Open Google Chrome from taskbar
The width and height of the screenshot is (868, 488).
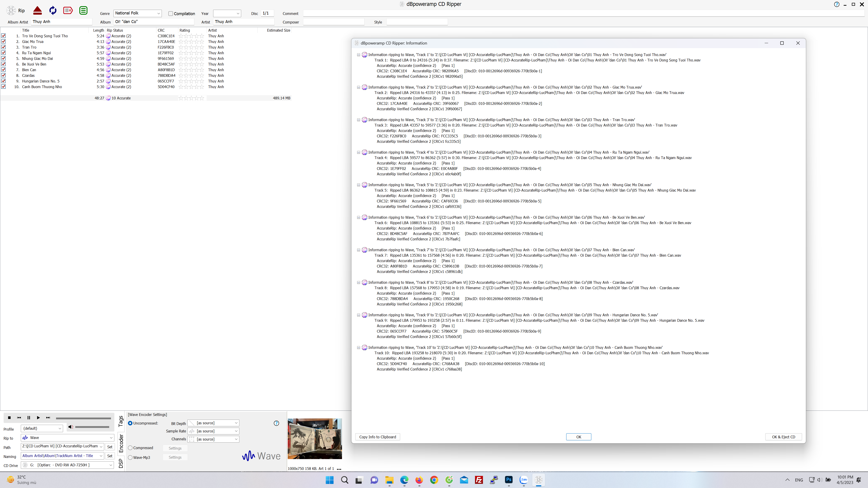[434, 480]
